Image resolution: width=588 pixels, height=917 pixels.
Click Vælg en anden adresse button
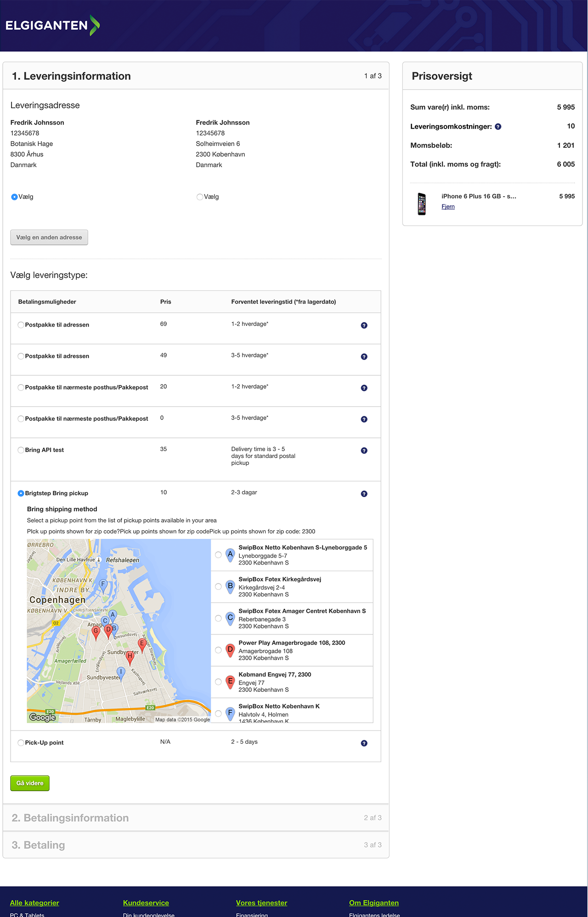pos(49,238)
